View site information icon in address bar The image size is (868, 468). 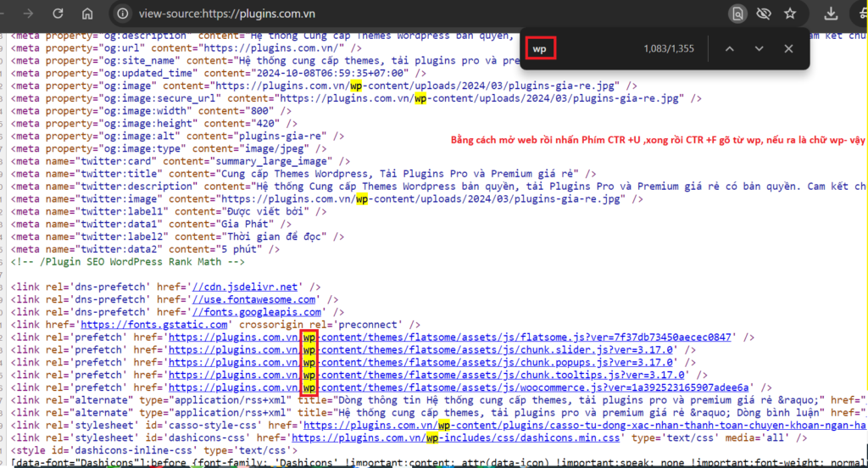point(122,14)
